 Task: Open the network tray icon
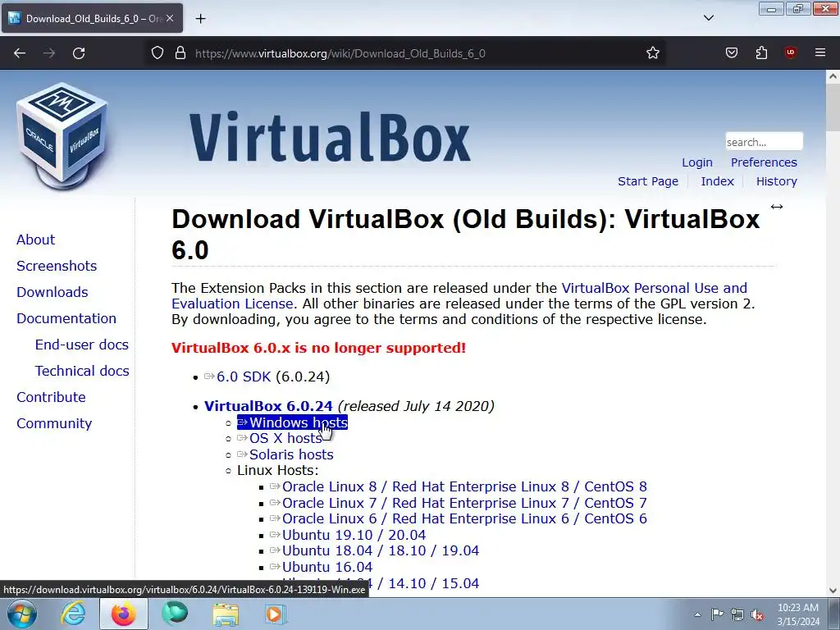point(737,614)
